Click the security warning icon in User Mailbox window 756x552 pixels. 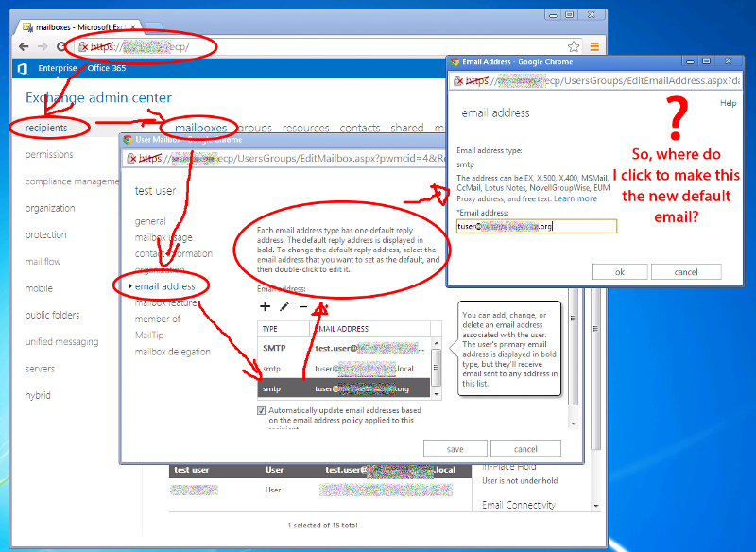point(131,158)
